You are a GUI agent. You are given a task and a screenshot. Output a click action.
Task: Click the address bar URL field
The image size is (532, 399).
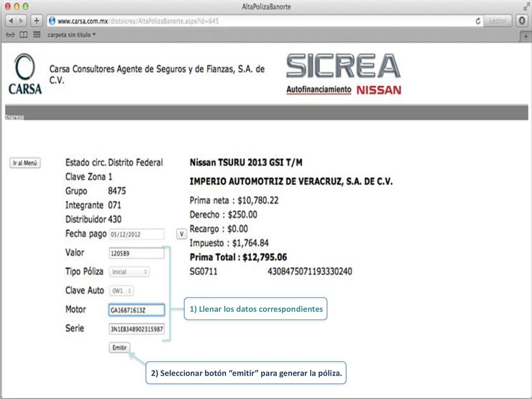(264, 21)
